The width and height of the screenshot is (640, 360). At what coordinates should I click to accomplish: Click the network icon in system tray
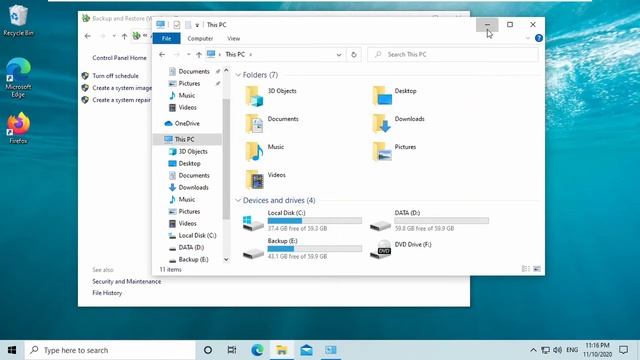click(x=545, y=350)
